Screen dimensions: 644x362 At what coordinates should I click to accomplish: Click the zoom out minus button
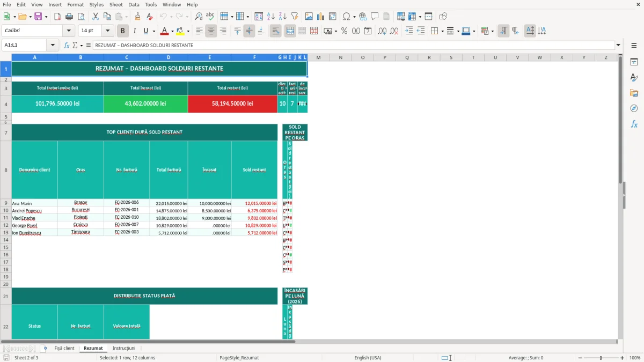coord(579,358)
